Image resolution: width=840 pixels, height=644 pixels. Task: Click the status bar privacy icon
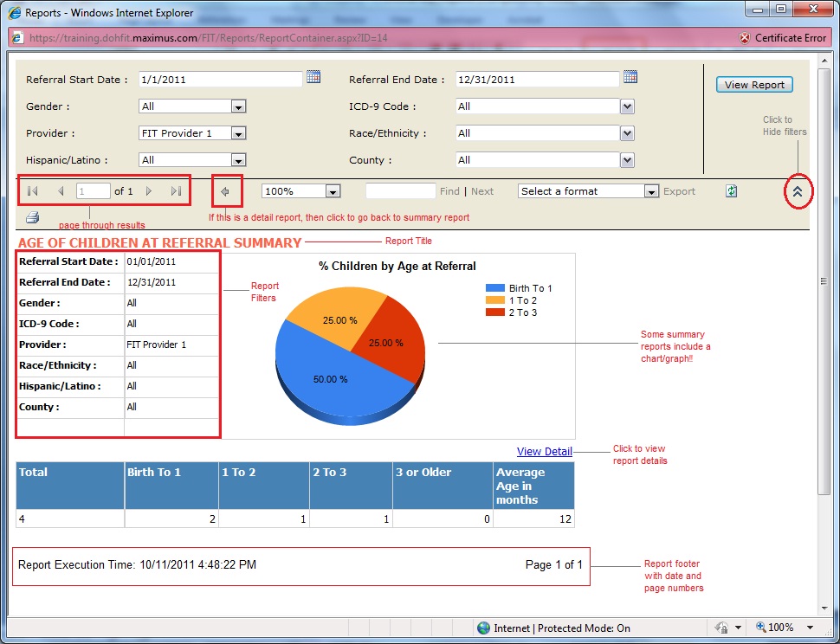click(x=721, y=628)
